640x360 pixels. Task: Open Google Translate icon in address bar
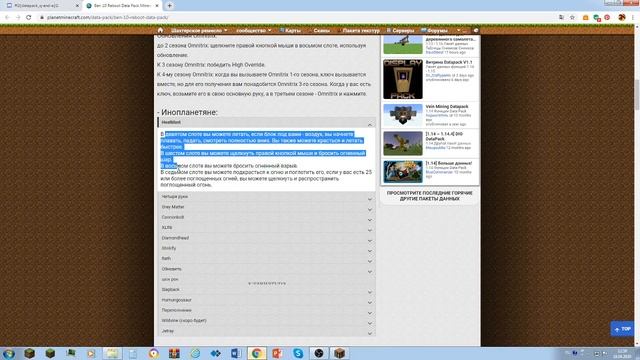click(x=562, y=17)
